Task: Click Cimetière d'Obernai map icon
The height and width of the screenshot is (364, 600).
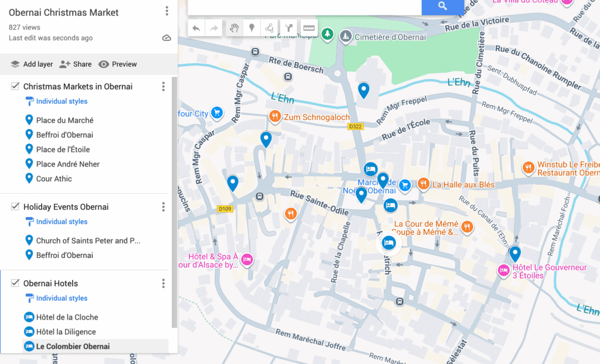Action: [346, 36]
